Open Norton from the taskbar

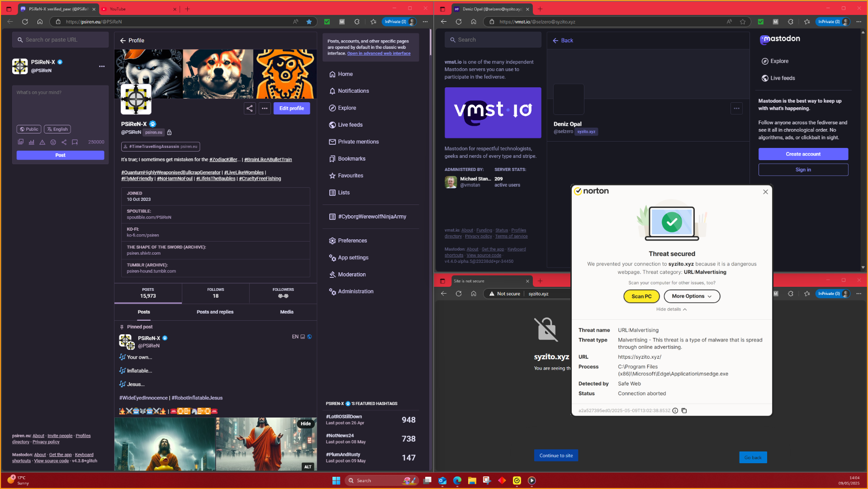pyautogui.click(x=517, y=480)
